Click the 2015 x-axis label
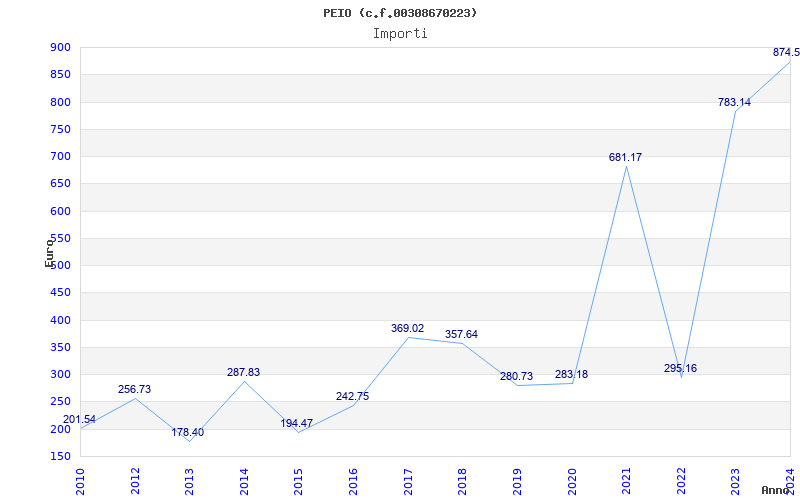 pos(298,482)
